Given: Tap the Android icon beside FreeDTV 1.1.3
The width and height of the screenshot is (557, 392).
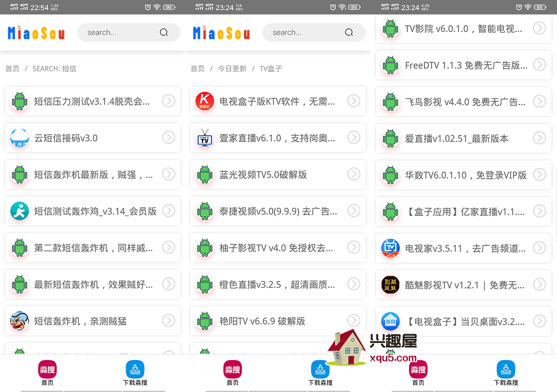Looking at the screenshot, I should point(390,65).
